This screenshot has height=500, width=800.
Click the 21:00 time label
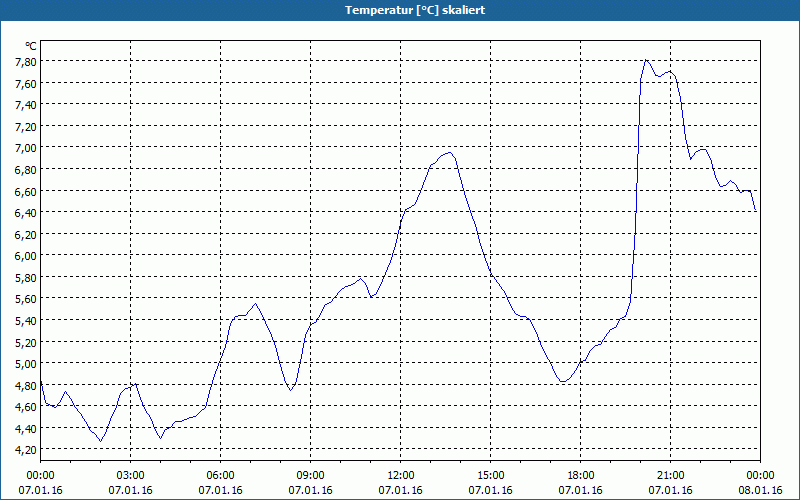(670, 476)
